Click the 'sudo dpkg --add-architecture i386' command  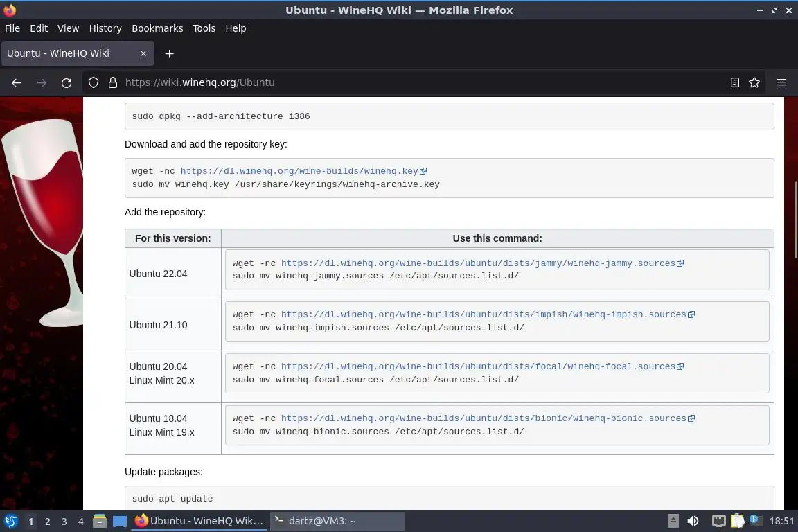pyautogui.click(x=221, y=116)
